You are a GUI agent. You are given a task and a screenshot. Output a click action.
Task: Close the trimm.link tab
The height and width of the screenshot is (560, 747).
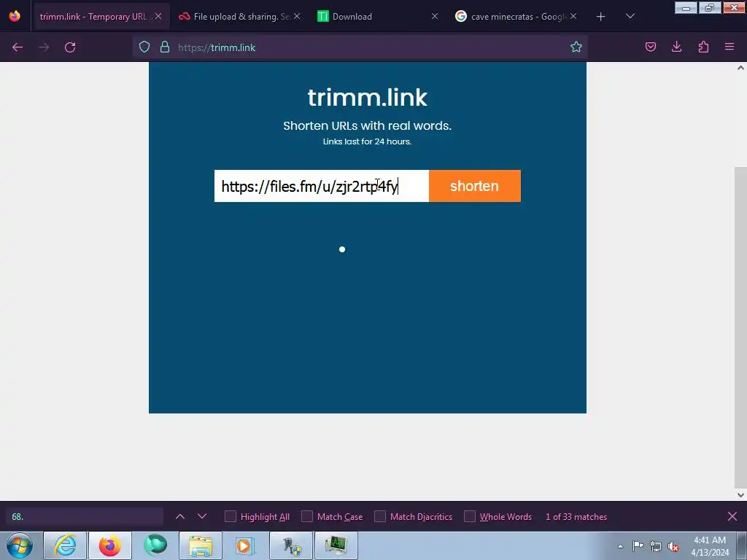158,16
